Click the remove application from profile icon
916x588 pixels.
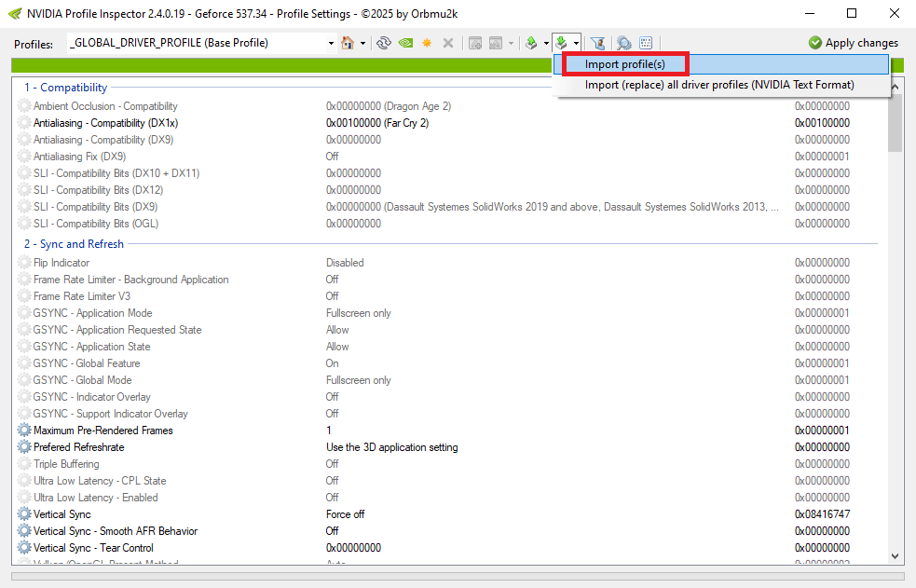496,43
